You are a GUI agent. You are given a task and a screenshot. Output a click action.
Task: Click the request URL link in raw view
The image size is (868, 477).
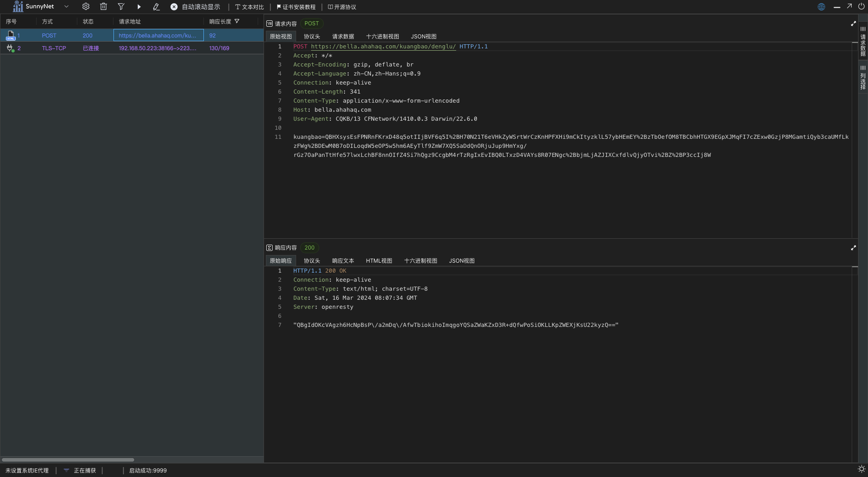click(x=383, y=47)
